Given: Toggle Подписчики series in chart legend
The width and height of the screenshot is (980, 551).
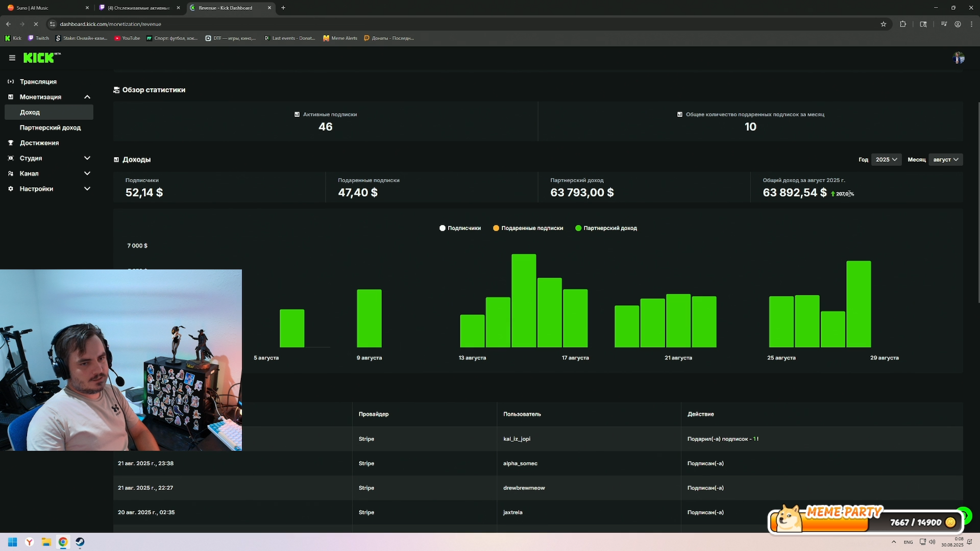Looking at the screenshot, I should tap(460, 228).
